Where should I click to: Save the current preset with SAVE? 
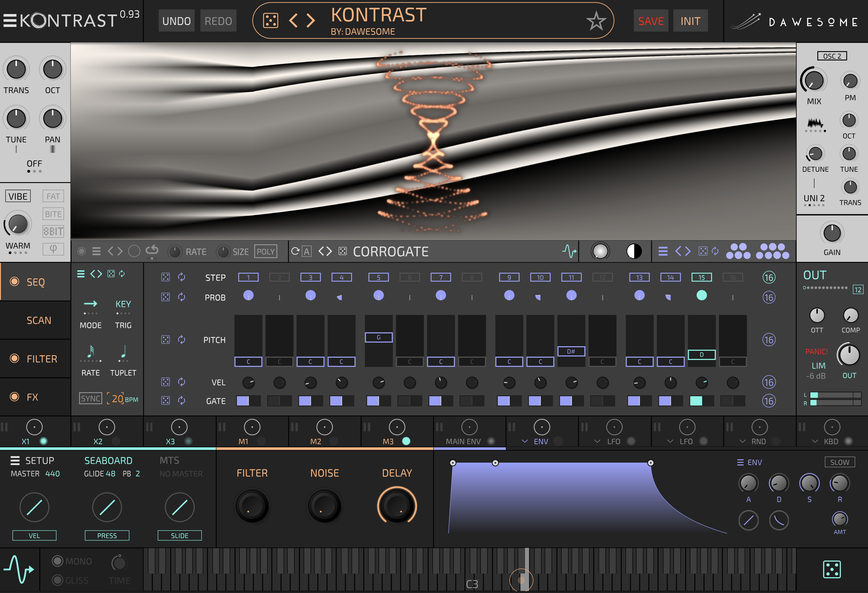click(x=651, y=21)
